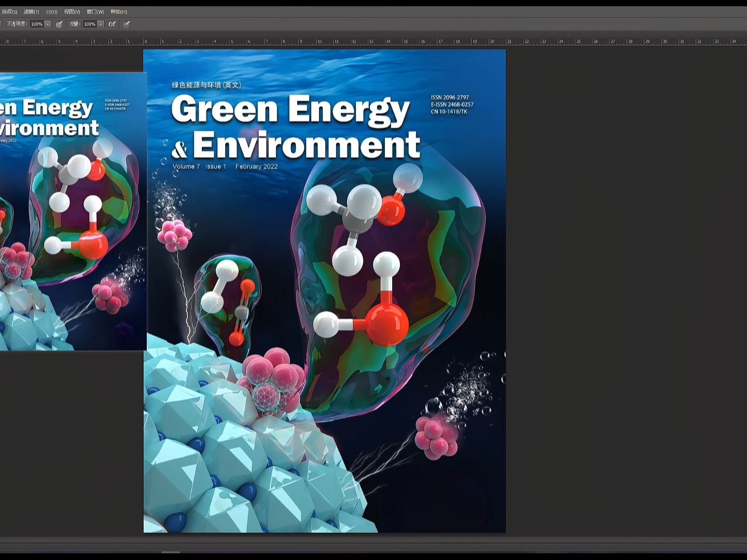Select the smaller cover document on the left
The width and height of the screenshot is (747, 560).
click(x=73, y=212)
